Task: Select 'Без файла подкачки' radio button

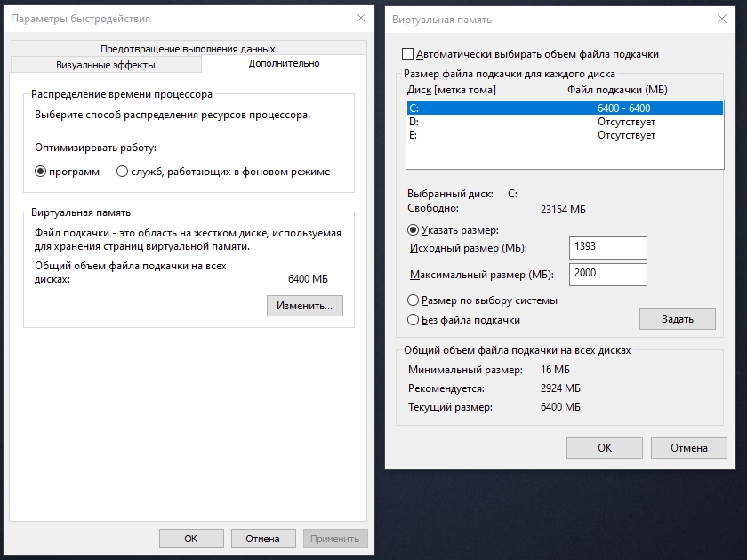Action: click(413, 320)
